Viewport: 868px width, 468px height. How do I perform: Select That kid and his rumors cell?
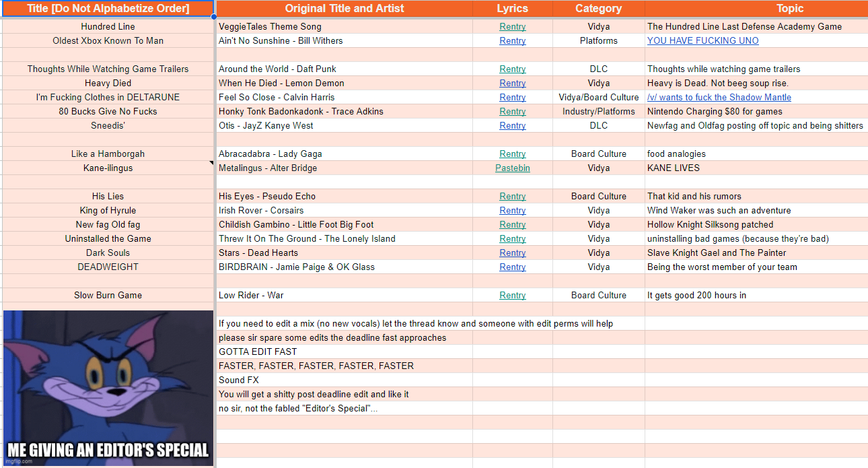point(756,197)
